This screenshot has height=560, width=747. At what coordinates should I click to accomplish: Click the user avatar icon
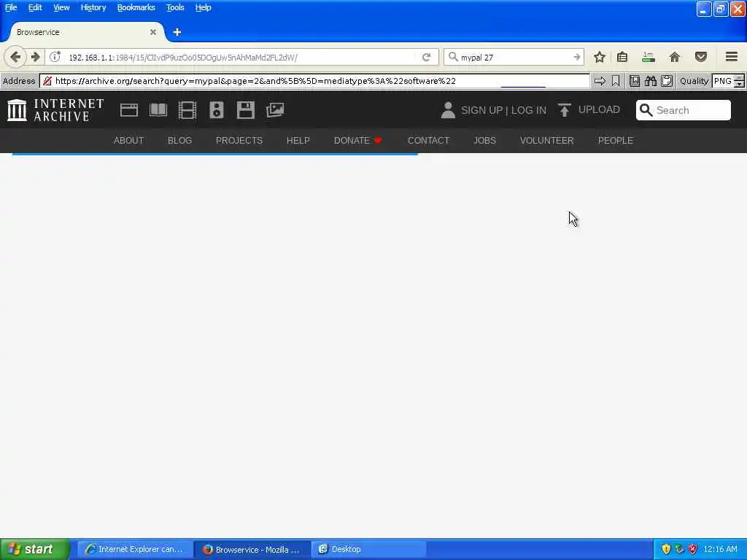click(448, 110)
